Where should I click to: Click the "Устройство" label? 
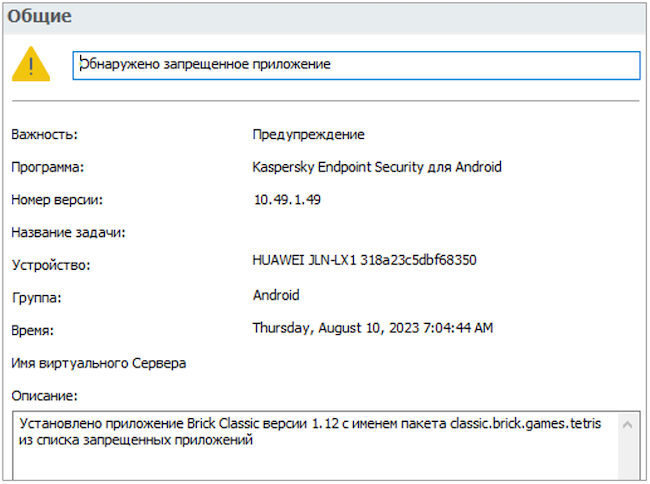point(51,266)
